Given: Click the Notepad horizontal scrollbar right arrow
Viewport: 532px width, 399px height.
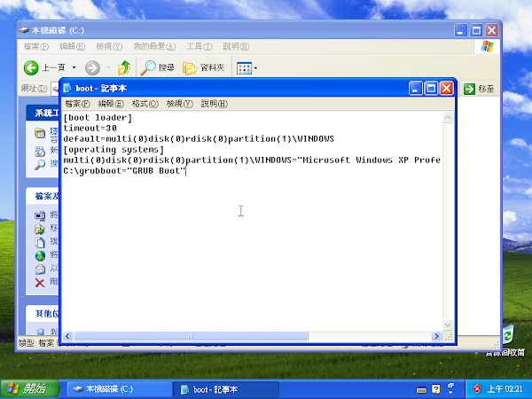Looking at the screenshot, I should pos(436,336).
